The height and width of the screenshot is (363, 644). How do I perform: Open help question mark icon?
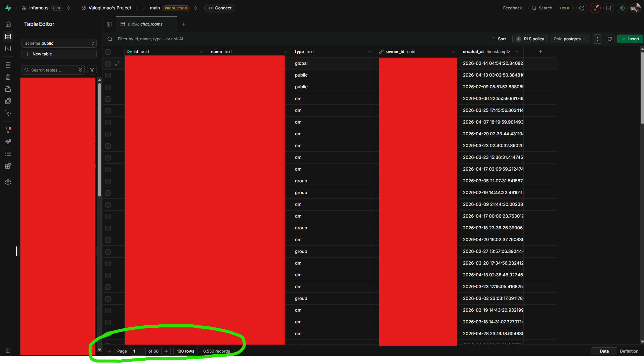click(x=582, y=8)
